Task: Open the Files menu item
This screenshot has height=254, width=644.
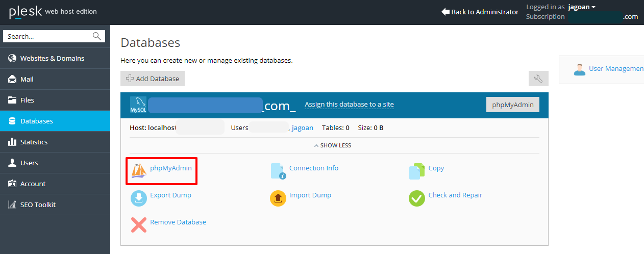Action: [55, 100]
